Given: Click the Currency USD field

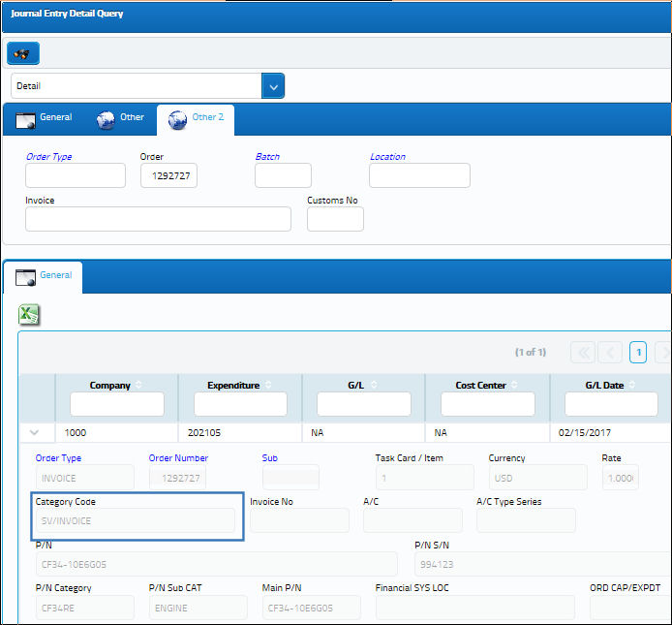Looking at the screenshot, I should point(537,478).
